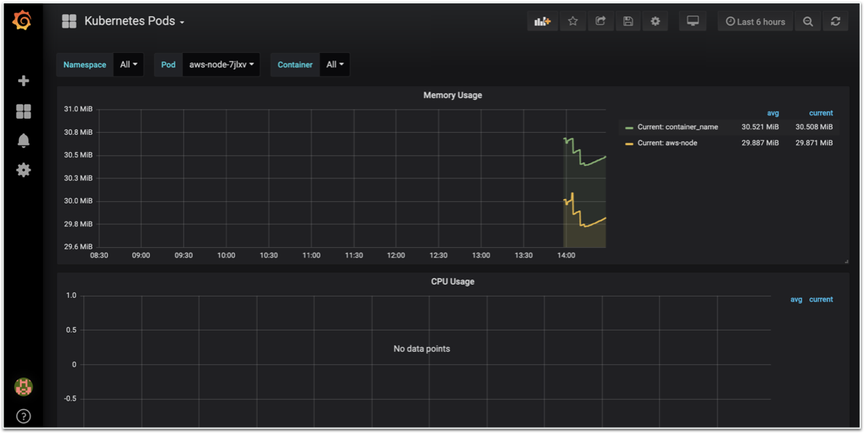Sort Memory Usage legend by avg
Screen dimensions: 868x436
tap(773, 113)
